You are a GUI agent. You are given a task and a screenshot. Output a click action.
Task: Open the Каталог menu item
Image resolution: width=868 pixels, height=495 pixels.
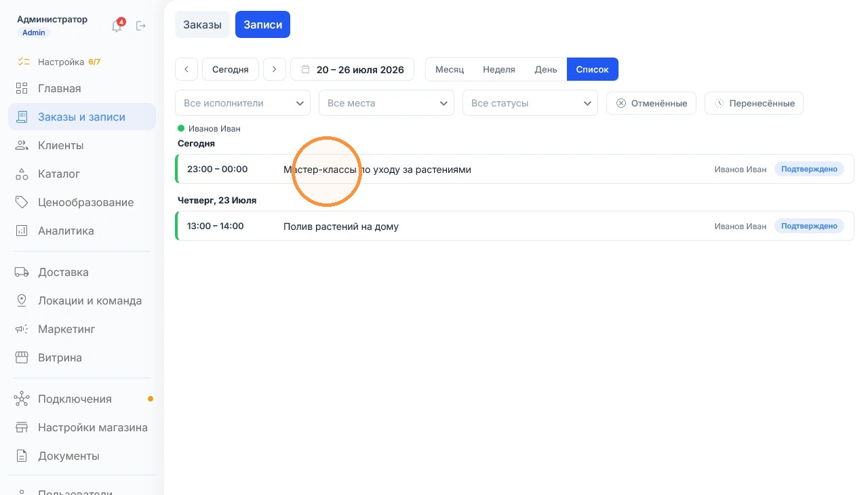click(82, 174)
